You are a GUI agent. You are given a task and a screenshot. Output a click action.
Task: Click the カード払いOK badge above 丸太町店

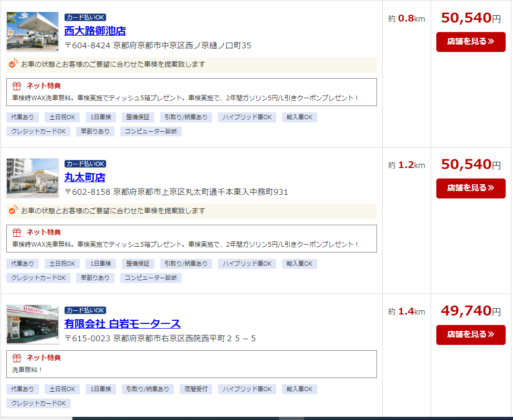tap(85, 164)
